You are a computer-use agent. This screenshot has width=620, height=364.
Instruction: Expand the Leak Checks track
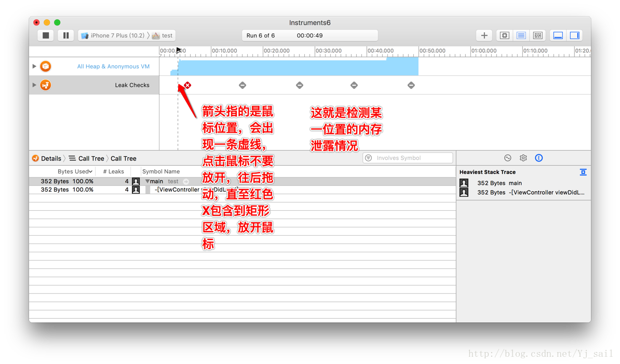tap(34, 85)
